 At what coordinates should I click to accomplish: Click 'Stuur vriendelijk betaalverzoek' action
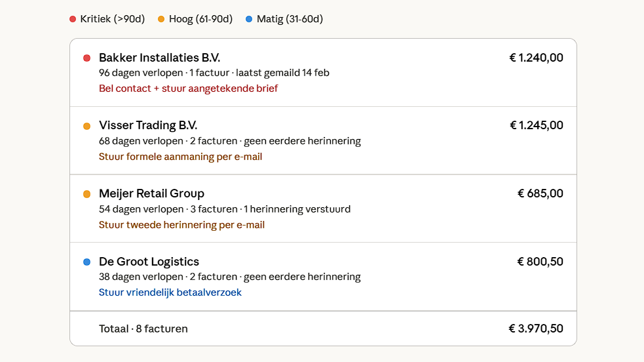point(170,292)
